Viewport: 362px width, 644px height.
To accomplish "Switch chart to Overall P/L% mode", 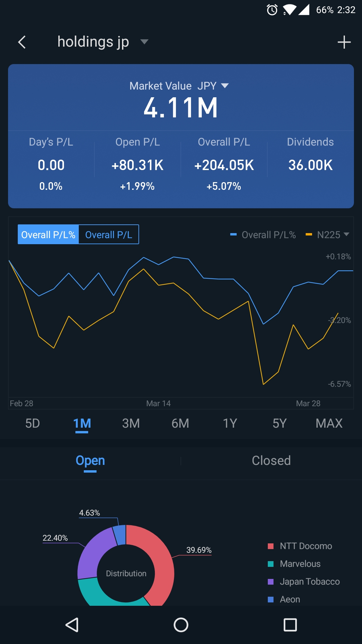I will (48, 234).
